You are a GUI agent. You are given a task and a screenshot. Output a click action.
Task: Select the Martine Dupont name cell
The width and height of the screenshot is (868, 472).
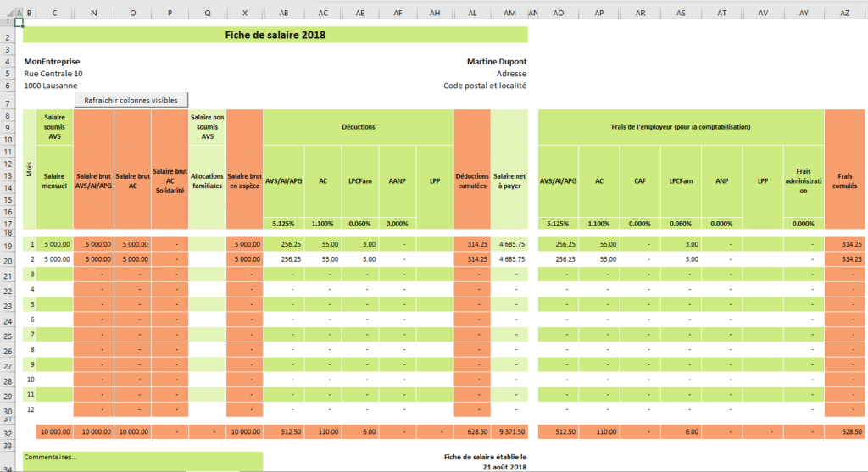pos(496,62)
